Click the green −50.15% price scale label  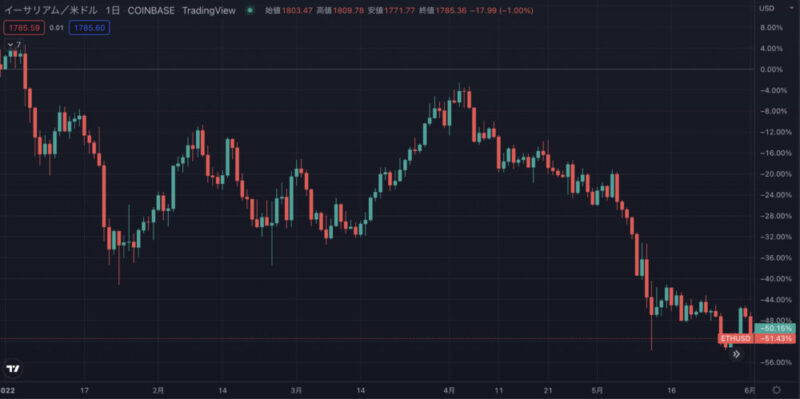[x=774, y=328]
